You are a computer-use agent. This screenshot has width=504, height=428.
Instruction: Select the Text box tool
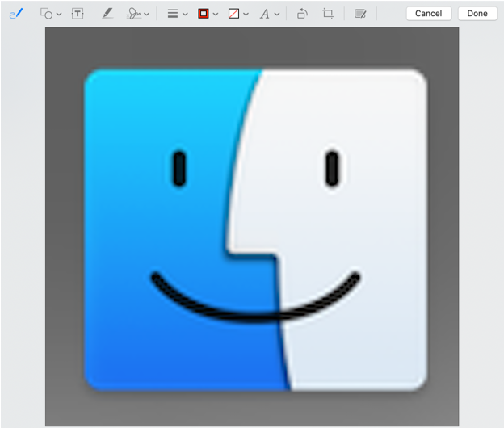click(78, 14)
